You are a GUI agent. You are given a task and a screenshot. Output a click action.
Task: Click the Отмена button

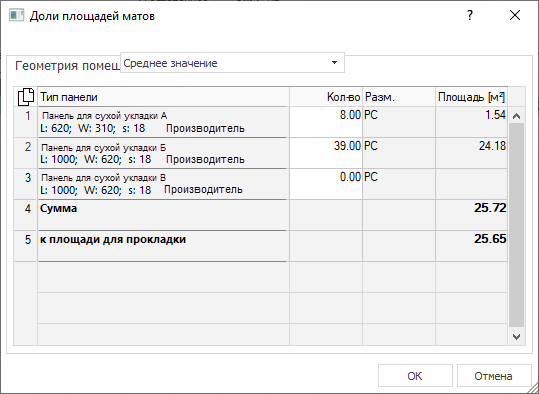[x=493, y=376]
